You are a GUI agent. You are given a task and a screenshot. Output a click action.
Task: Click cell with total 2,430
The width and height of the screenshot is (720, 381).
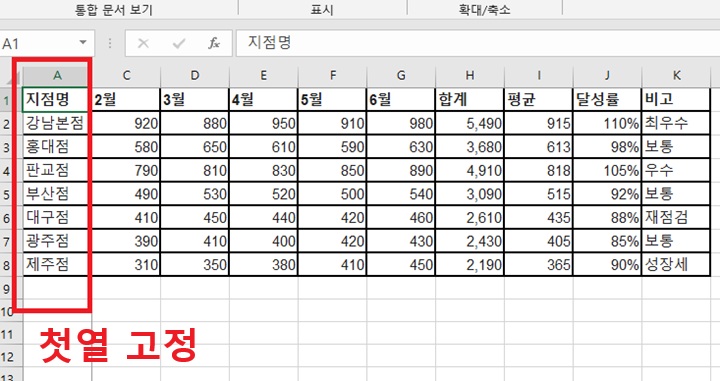pyautogui.click(x=470, y=241)
